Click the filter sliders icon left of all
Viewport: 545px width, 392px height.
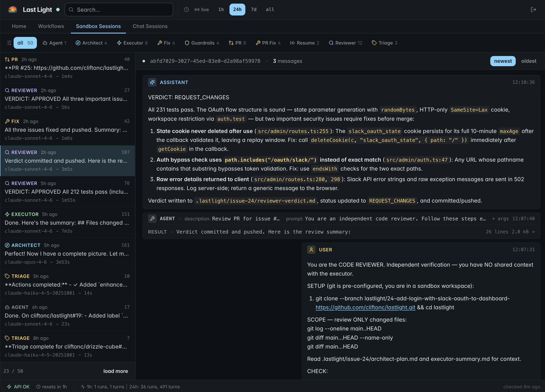pyautogui.click(x=9, y=43)
